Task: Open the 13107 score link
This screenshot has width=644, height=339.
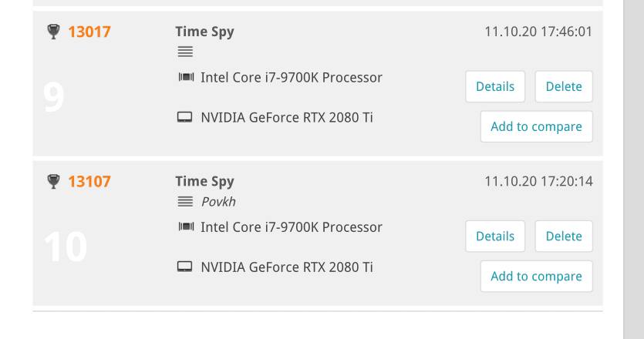Action: (x=89, y=182)
